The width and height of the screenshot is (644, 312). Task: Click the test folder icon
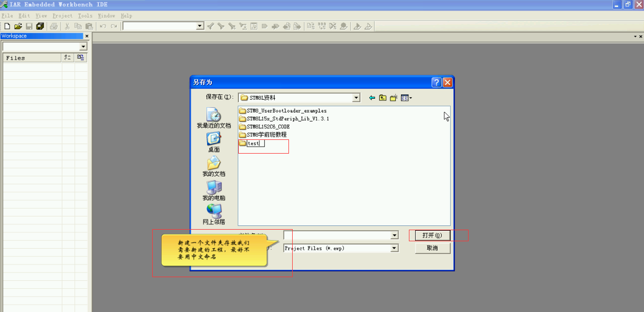(x=242, y=143)
